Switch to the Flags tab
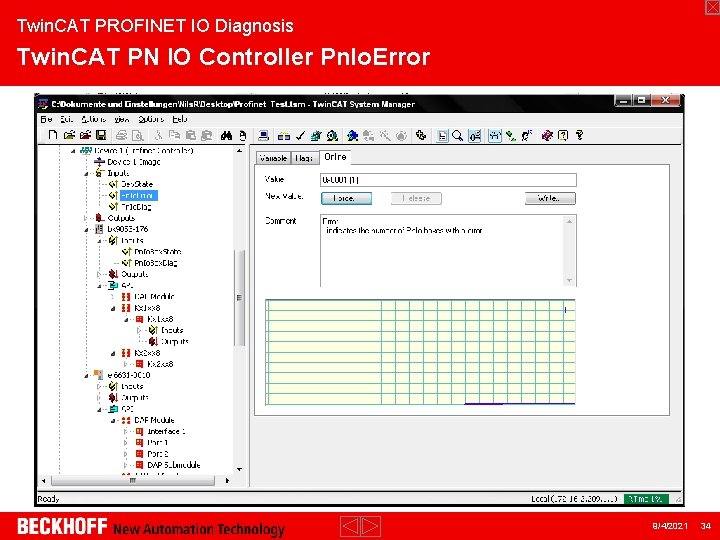This screenshot has height=540, width=720. (304, 158)
